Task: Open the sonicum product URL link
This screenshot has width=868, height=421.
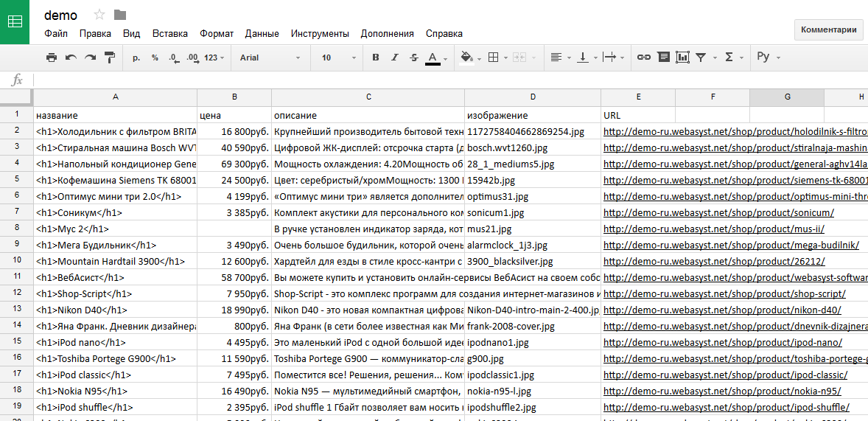Action: tap(718, 213)
